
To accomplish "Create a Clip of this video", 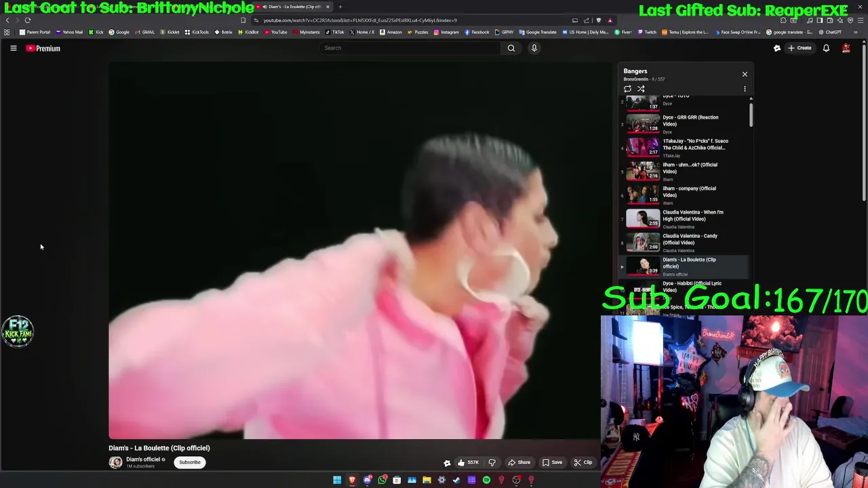I will [583, 462].
